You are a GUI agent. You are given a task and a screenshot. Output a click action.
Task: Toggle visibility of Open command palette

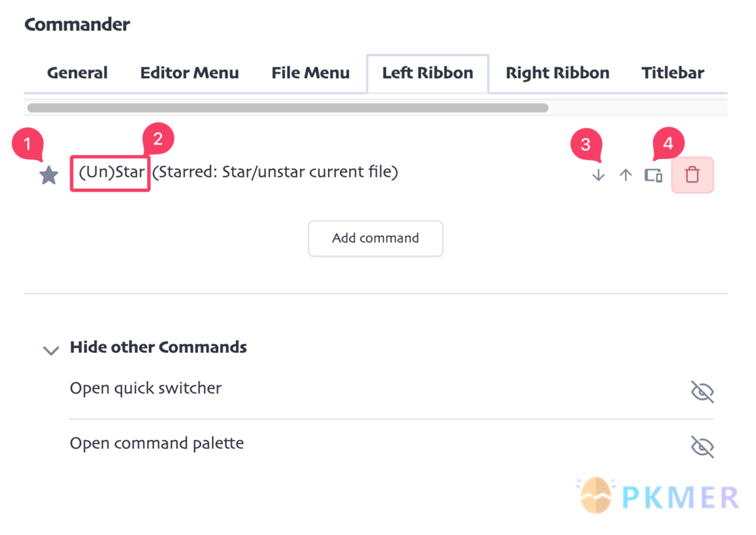[702, 447]
